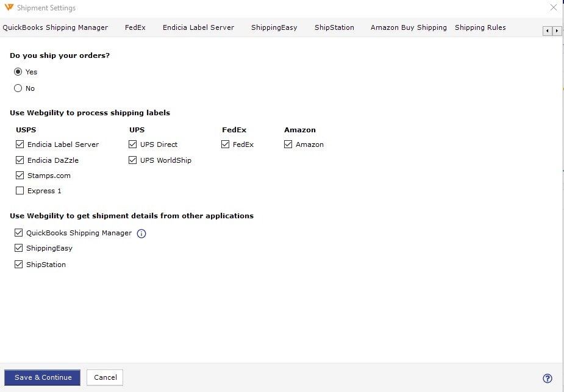564x392 pixels.
Task: Switch to Endicia Label Server tab
Action: click(198, 27)
